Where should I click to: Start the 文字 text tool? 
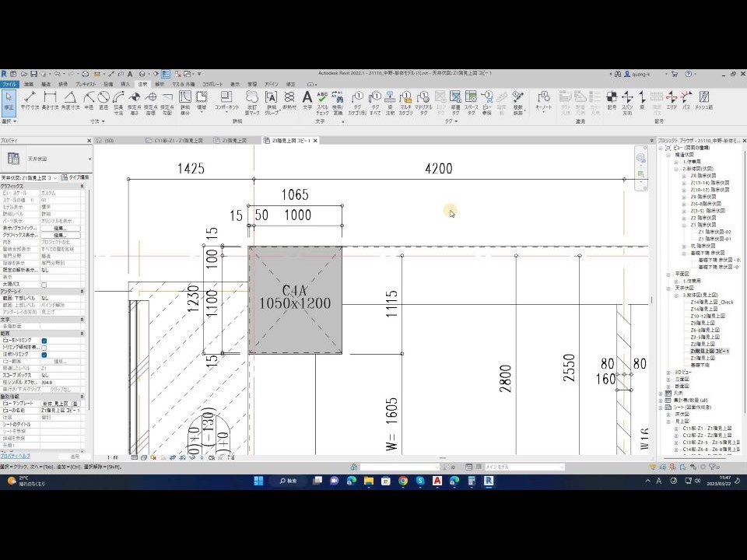point(307,100)
